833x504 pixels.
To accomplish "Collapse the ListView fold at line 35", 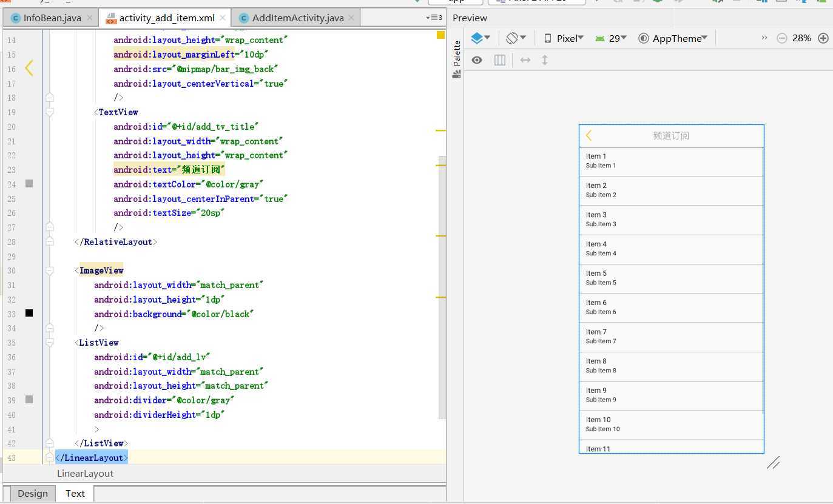I will tap(50, 343).
